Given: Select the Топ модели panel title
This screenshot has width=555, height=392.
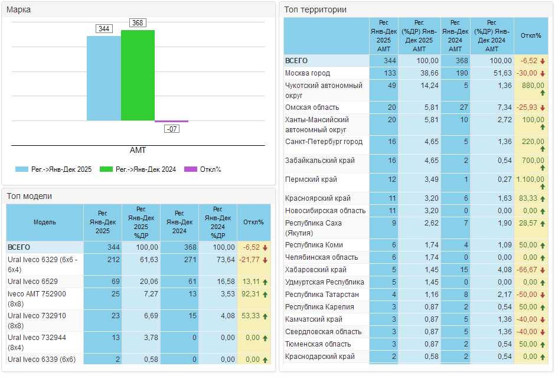Looking at the screenshot, I should [30, 196].
